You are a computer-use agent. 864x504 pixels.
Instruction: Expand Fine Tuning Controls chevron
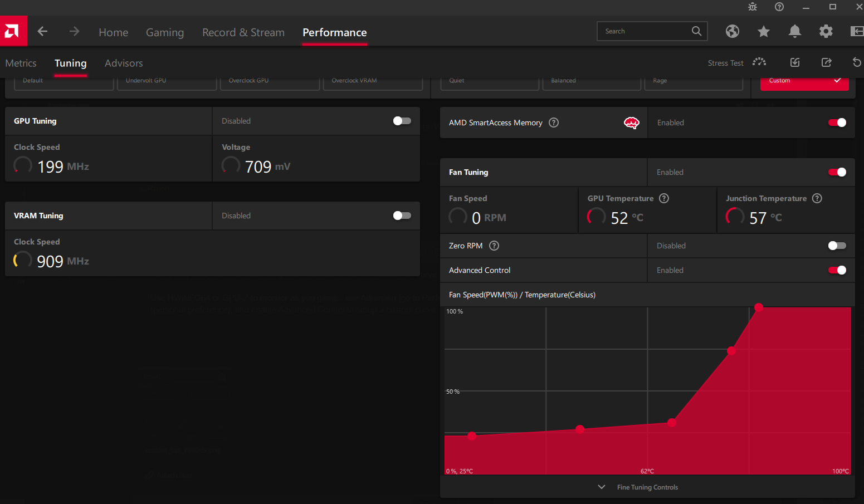[602, 487]
